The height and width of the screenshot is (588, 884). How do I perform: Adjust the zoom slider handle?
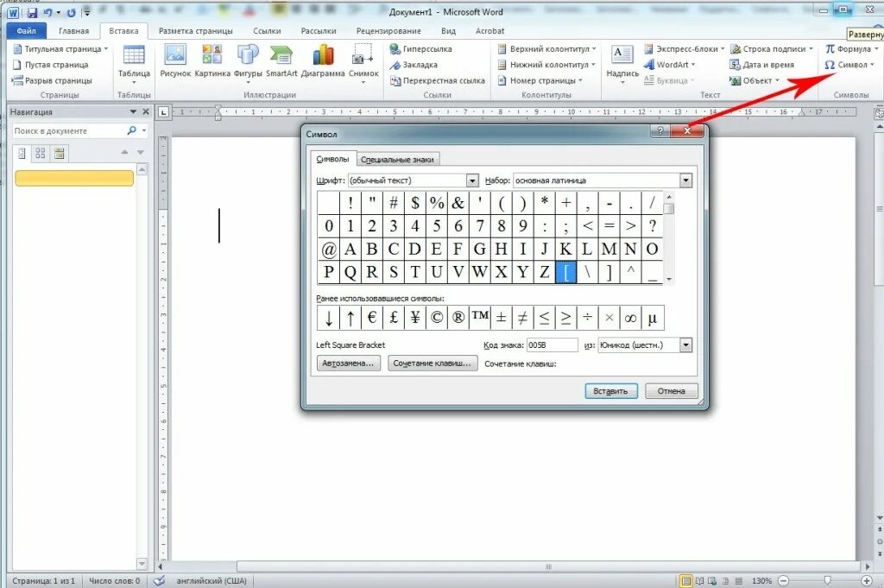[827, 580]
